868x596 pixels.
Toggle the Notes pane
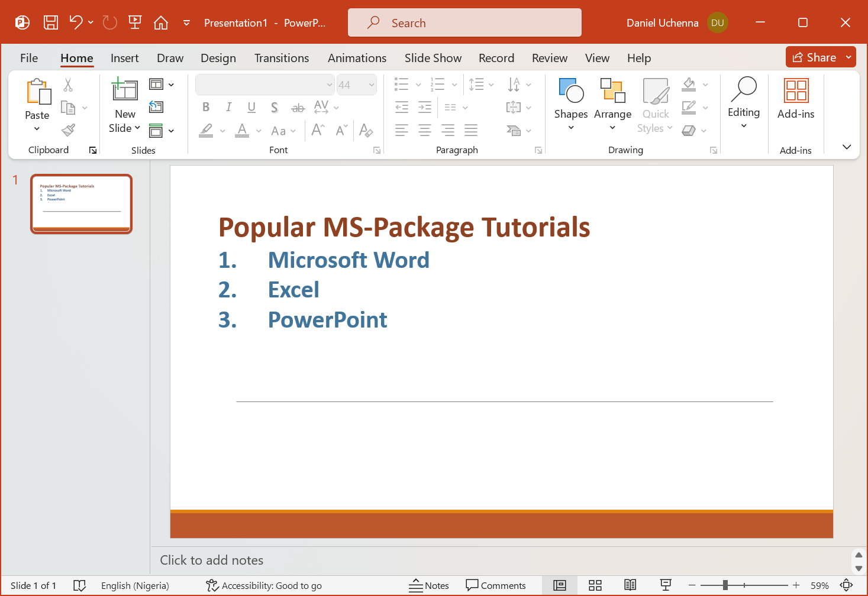[x=429, y=585]
